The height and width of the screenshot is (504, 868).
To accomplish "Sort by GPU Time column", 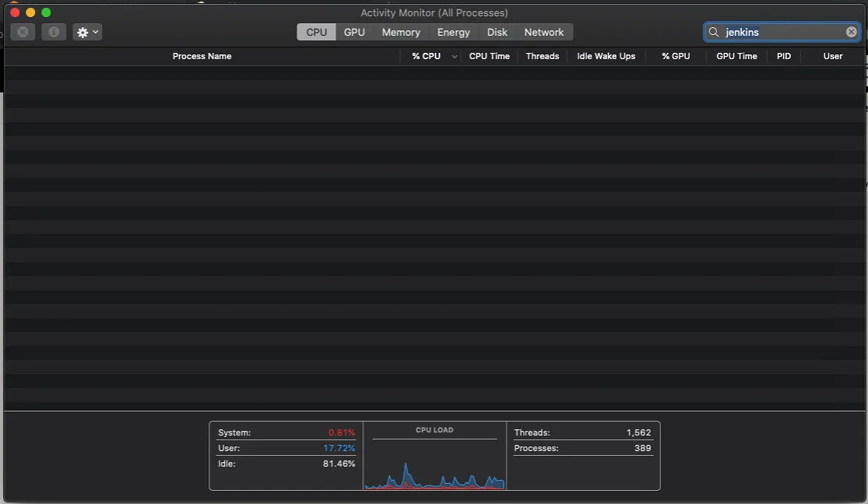I will tap(736, 56).
